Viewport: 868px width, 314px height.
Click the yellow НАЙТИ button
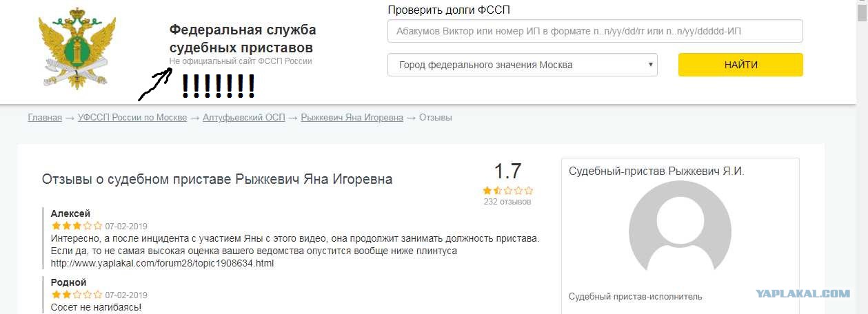(x=740, y=65)
